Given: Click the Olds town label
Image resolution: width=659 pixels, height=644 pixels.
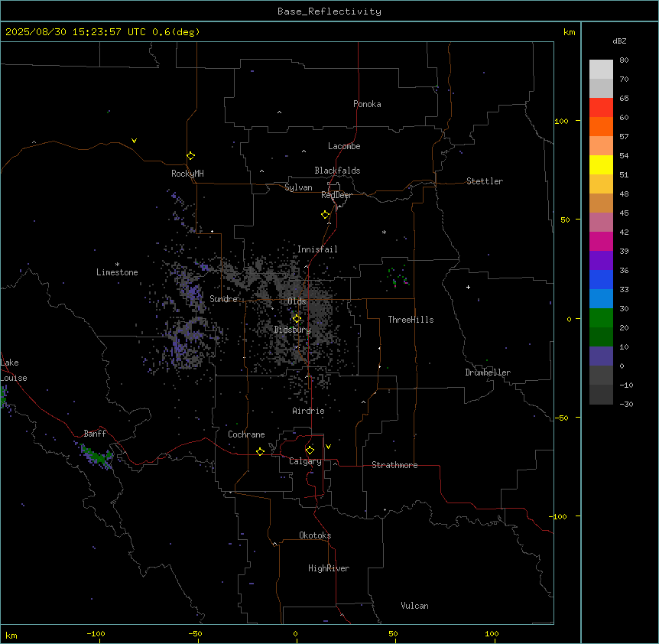Looking at the screenshot, I should (x=297, y=301).
